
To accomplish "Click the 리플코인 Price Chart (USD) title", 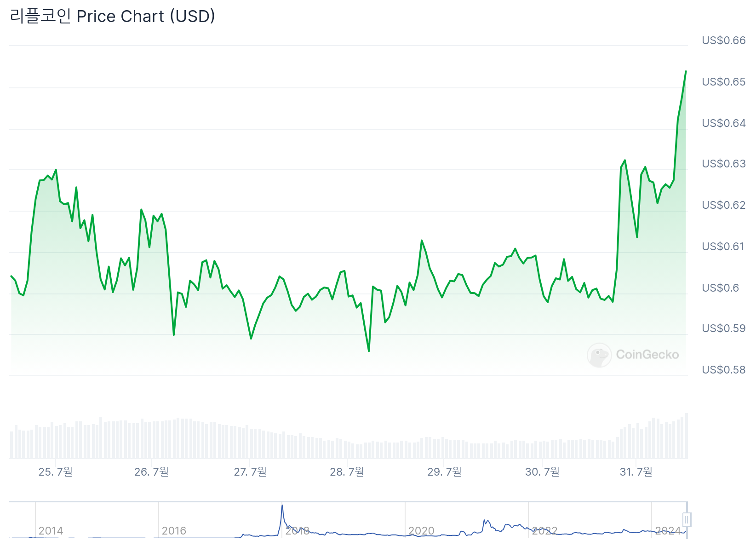I will tap(113, 17).
